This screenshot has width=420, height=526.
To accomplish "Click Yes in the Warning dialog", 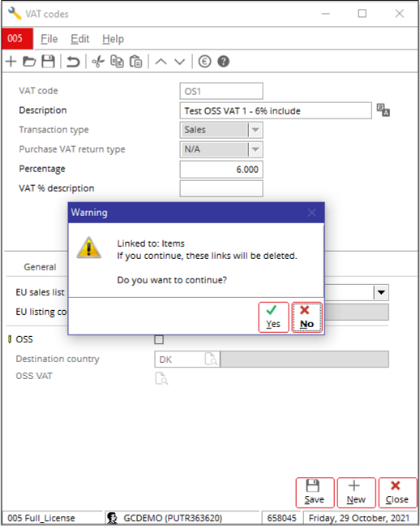I will (x=273, y=317).
